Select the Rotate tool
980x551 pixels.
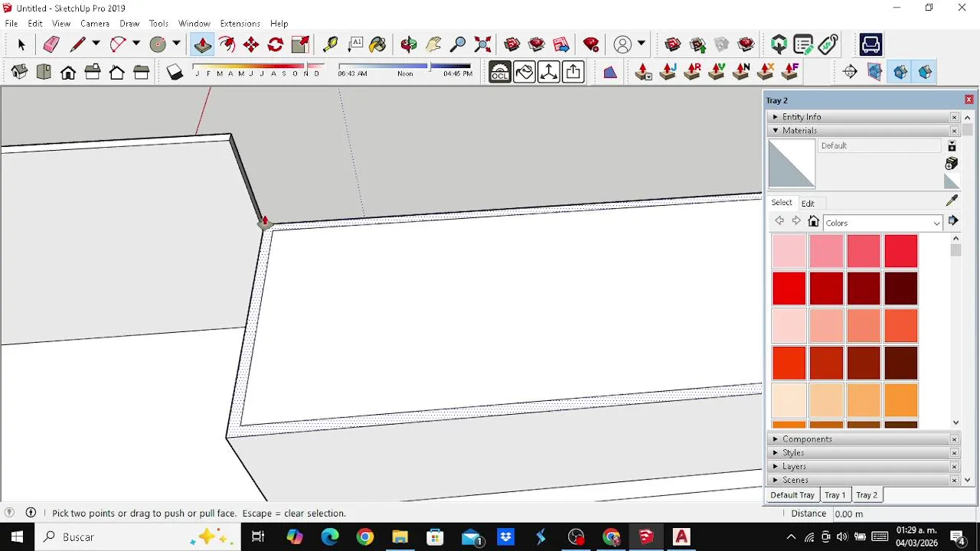point(276,45)
